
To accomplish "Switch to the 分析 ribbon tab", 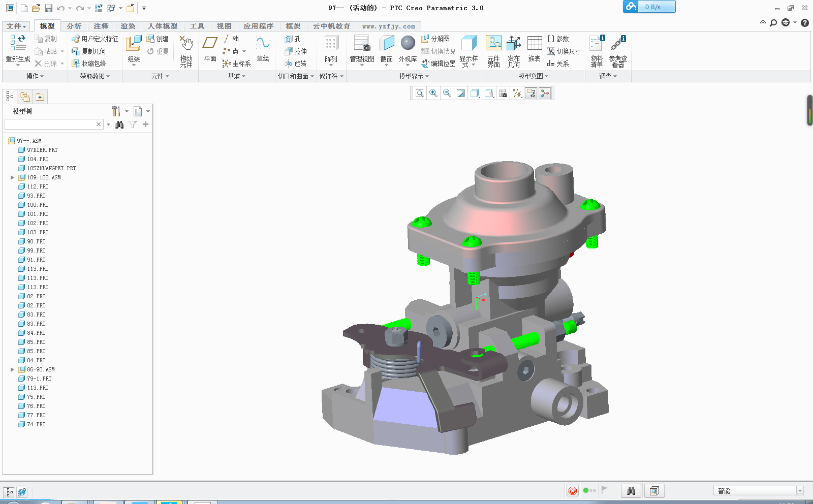I will tap(74, 26).
